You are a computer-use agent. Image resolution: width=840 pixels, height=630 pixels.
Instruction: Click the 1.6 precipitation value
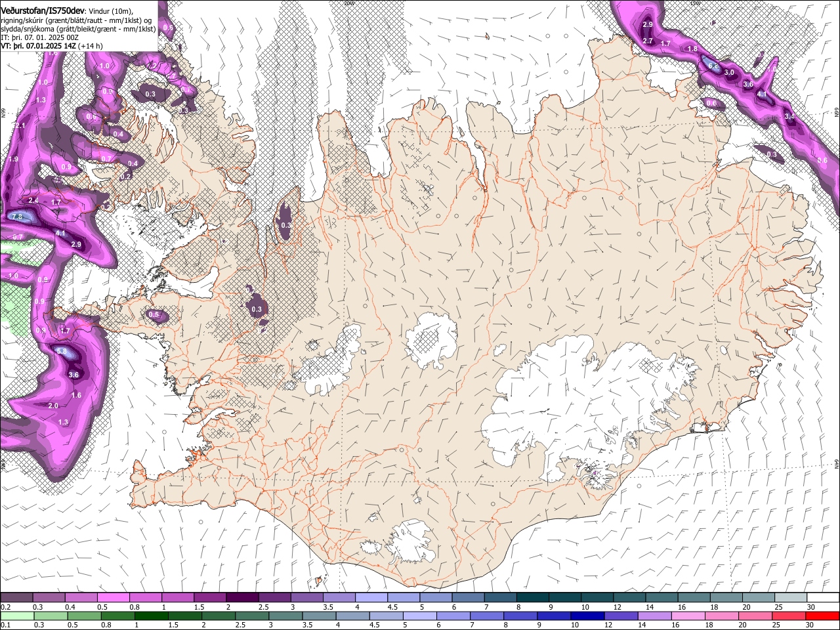(76, 395)
